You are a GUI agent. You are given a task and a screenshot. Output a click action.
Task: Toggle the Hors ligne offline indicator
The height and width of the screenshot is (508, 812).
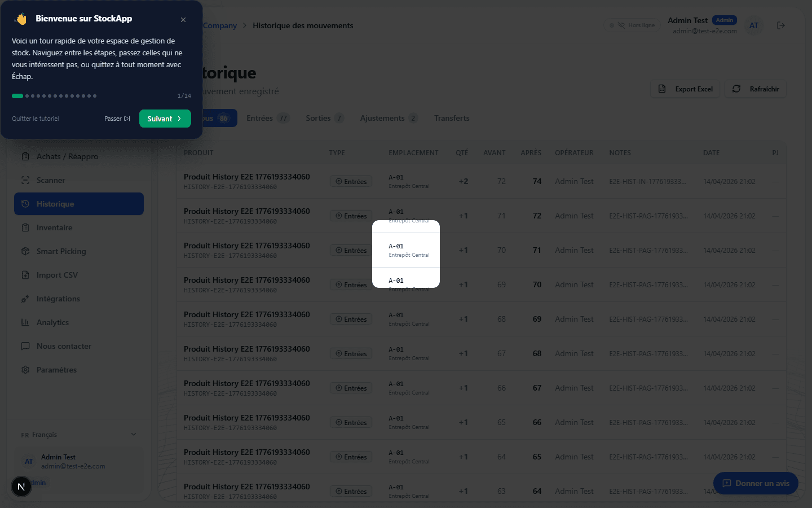(x=632, y=25)
